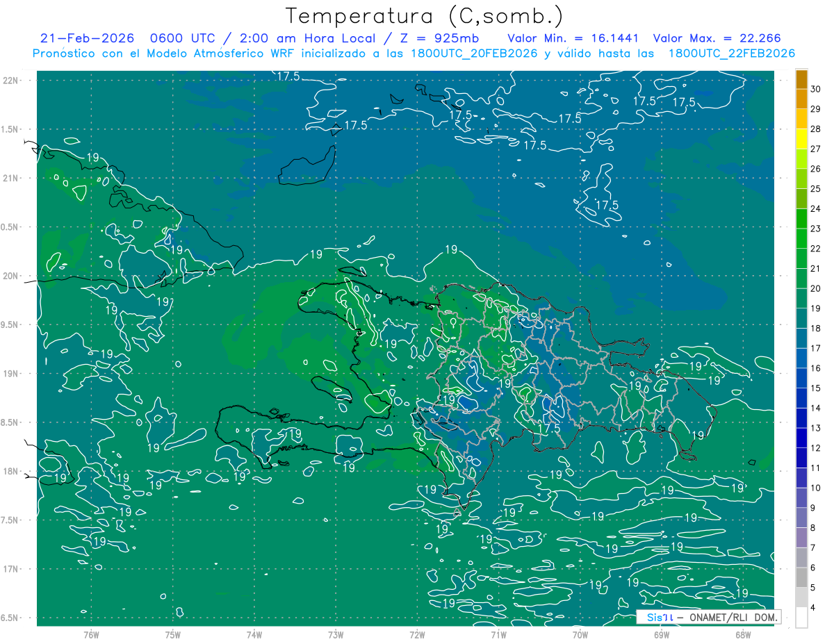The image size is (834, 644).
Task: Click the '17N' latitude axis label
Action: tap(12, 570)
